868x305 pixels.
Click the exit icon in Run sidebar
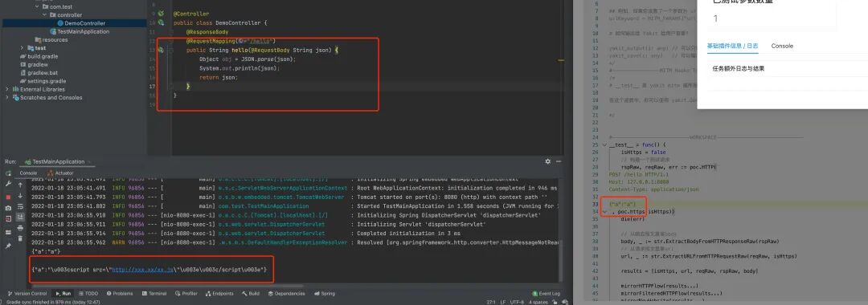coord(8,219)
